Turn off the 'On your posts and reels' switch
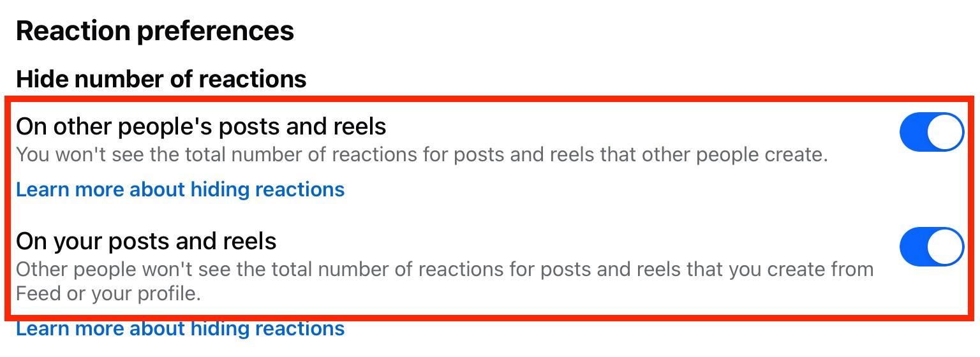This screenshot has height=357, width=980. point(931,247)
